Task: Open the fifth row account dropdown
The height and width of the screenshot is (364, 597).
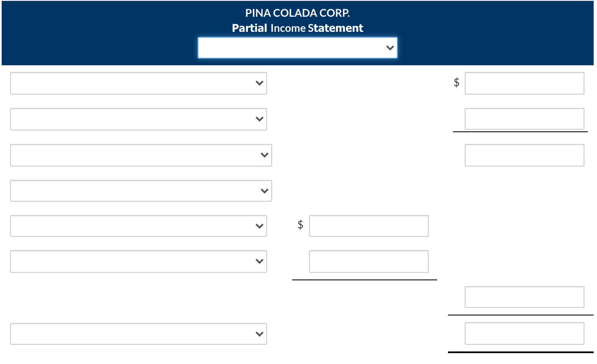Action: pos(139,226)
